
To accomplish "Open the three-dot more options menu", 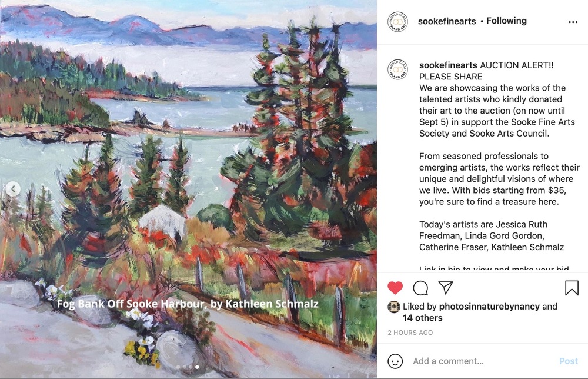I will 573,22.
